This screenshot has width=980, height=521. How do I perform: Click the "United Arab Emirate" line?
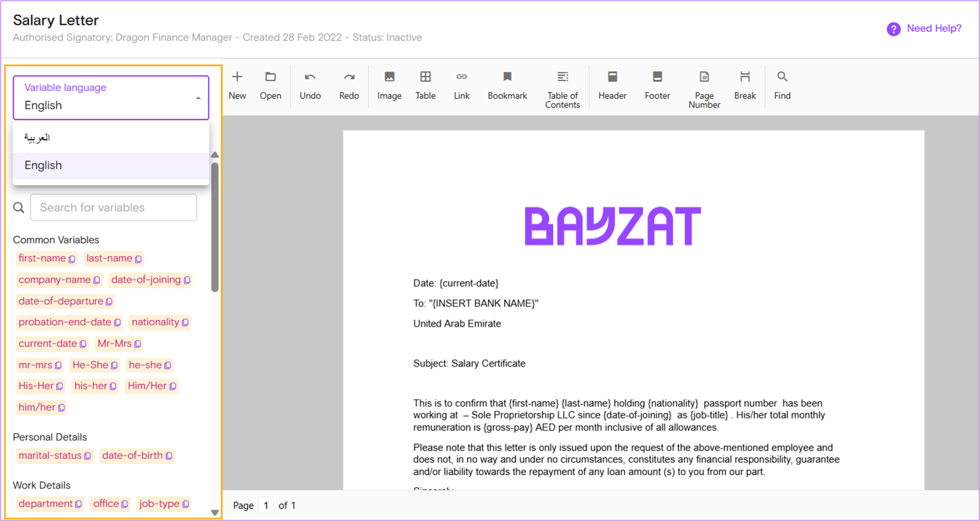[x=457, y=324]
